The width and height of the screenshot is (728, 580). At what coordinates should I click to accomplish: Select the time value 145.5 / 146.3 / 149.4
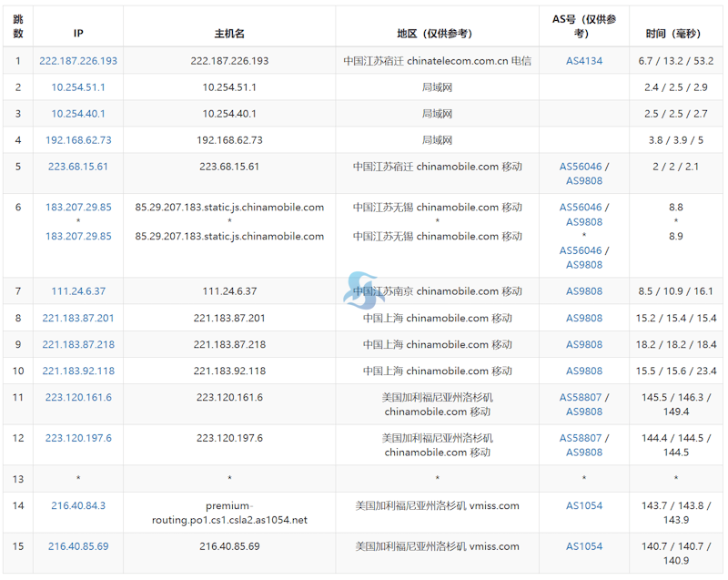click(676, 404)
